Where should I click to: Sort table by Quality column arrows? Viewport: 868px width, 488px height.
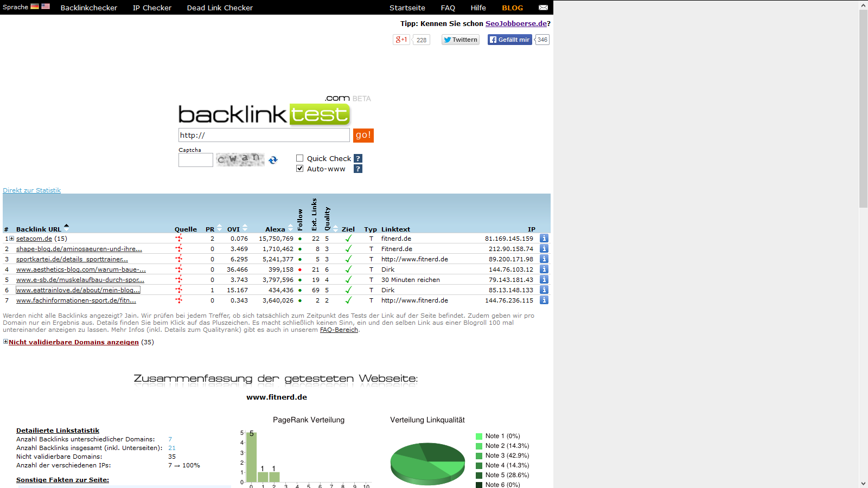(x=335, y=228)
